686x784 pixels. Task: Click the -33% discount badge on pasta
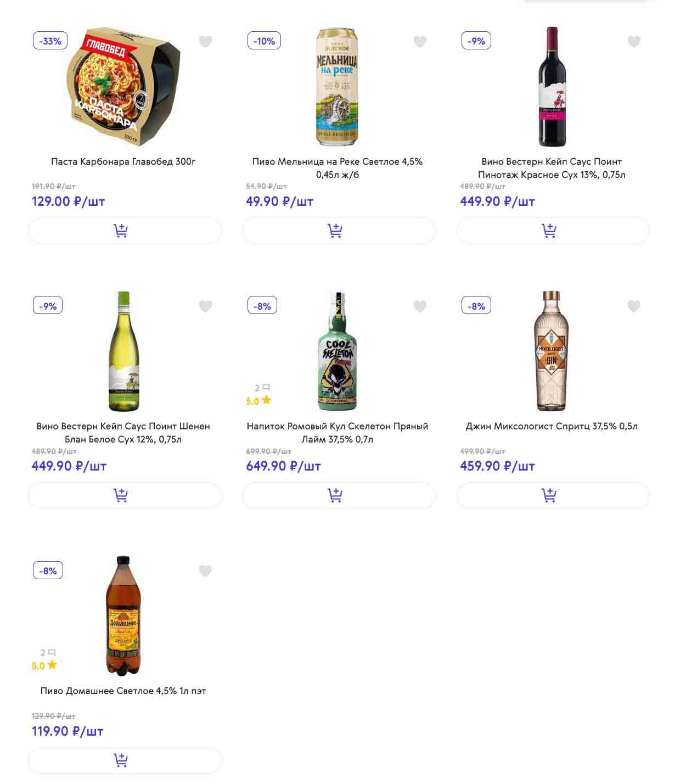pyautogui.click(x=50, y=41)
